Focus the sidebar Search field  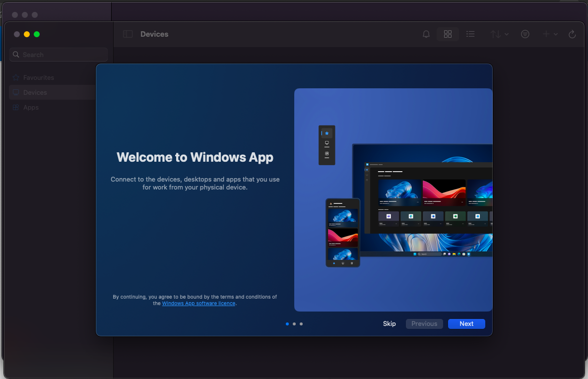click(59, 55)
